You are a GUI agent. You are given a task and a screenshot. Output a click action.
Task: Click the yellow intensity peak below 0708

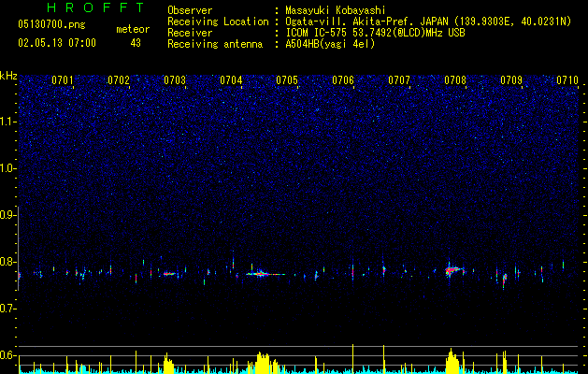point(452,361)
